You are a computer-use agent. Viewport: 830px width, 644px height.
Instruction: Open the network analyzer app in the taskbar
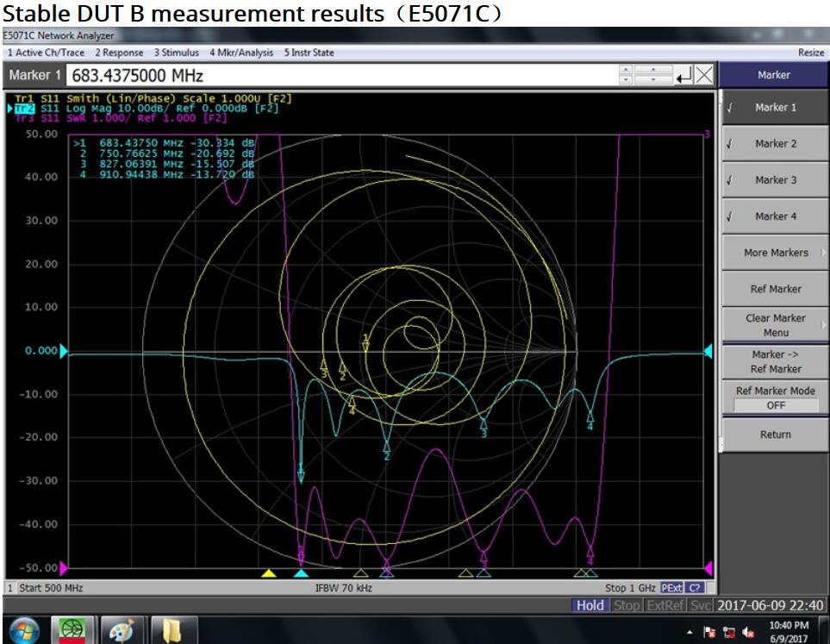72,630
